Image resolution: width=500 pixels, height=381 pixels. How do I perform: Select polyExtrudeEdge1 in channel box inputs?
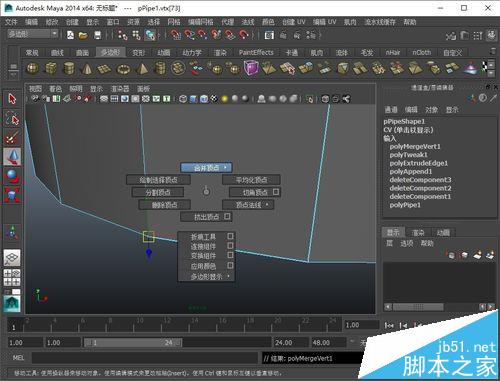tap(419, 163)
